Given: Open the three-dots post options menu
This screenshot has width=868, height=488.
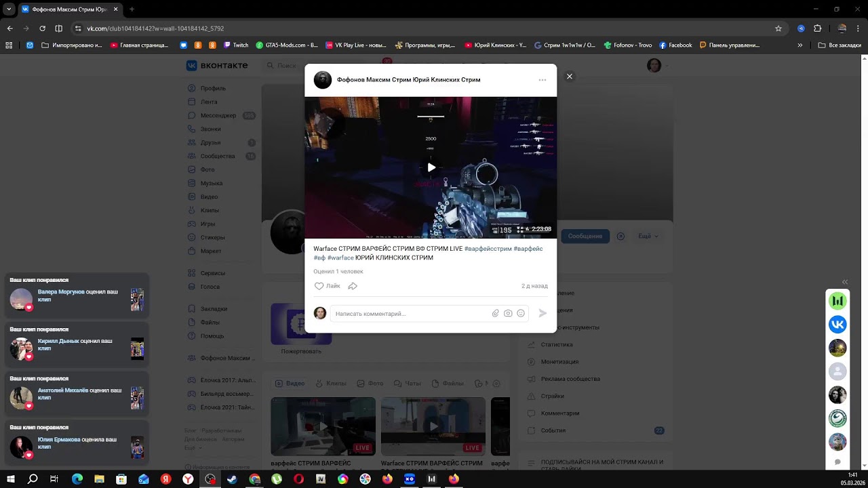Looking at the screenshot, I should pyautogui.click(x=542, y=80).
